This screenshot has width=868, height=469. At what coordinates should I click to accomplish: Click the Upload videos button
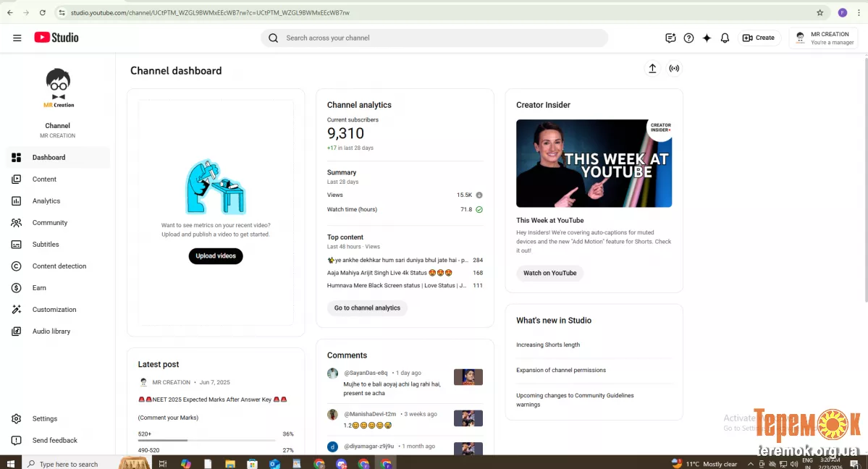pyautogui.click(x=216, y=255)
